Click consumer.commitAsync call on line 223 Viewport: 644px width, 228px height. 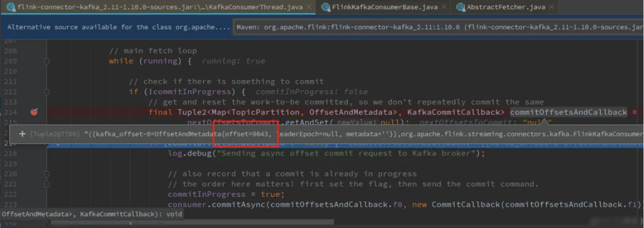point(405,205)
